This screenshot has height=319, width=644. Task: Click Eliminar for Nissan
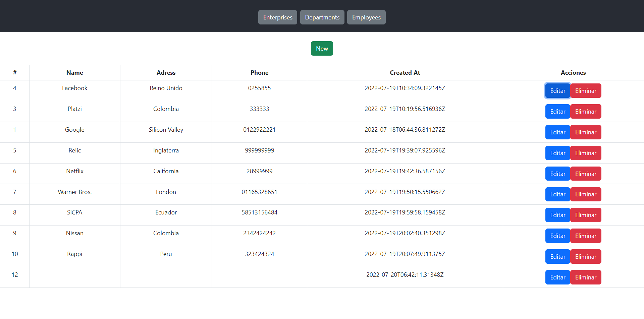click(x=586, y=236)
